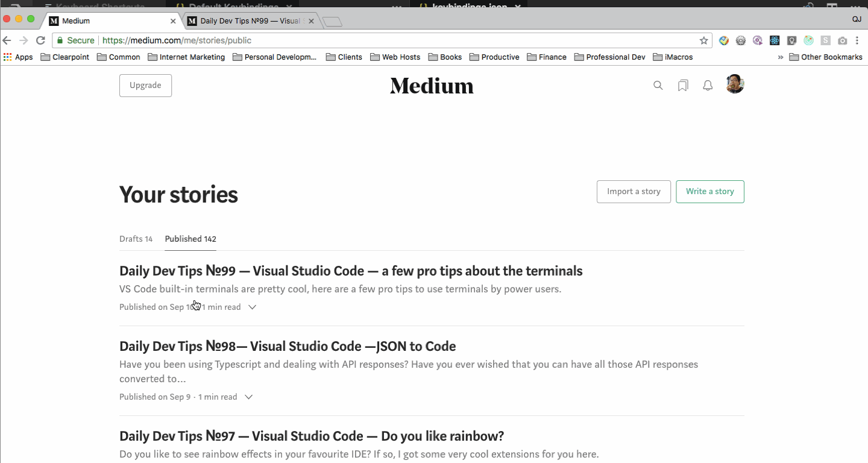Reload the page with refresh icon
Image resolution: width=868 pixels, height=463 pixels.
coord(41,40)
